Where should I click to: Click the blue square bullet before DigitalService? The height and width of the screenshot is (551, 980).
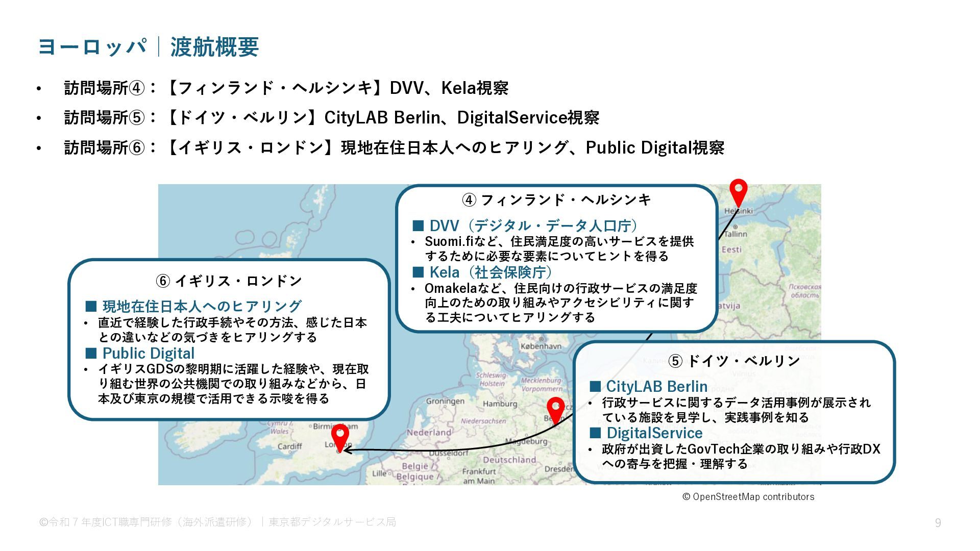coord(595,433)
